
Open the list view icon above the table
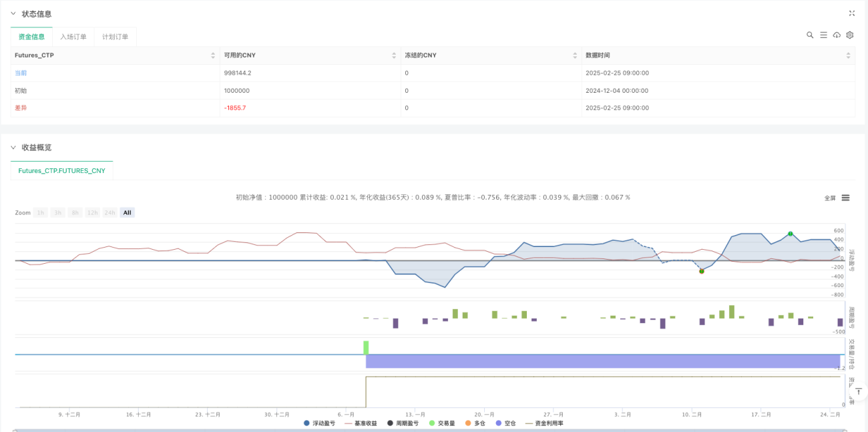click(x=823, y=35)
